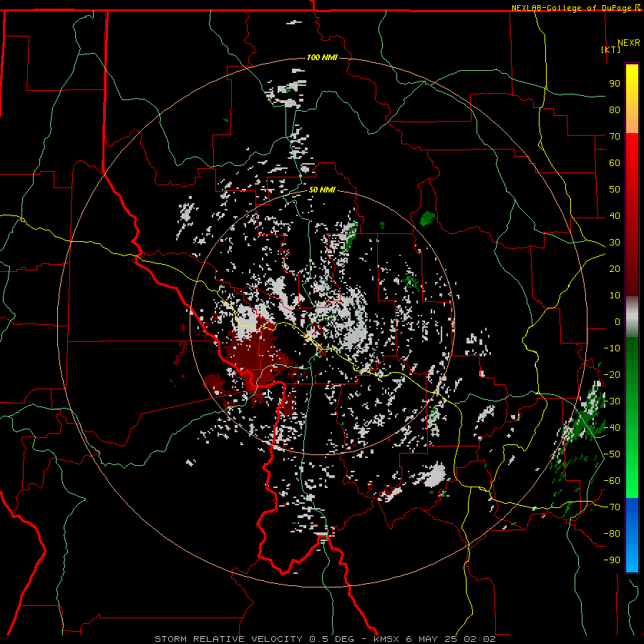The width and height of the screenshot is (644, 644).
Task: Select the gray zero-velocity segment of the color bar
Action: (x=632, y=318)
